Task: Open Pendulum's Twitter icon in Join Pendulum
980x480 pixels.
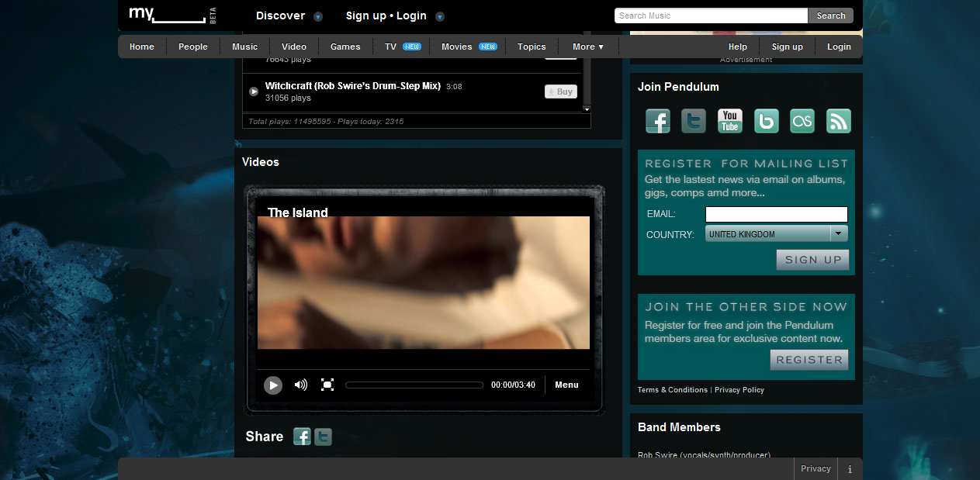Action: tap(694, 121)
